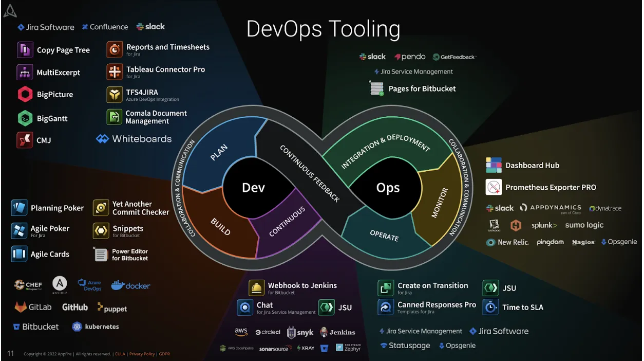Click the Tableau Connector Pro icon
The height and width of the screenshot is (361, 644).
coord(115,72)
